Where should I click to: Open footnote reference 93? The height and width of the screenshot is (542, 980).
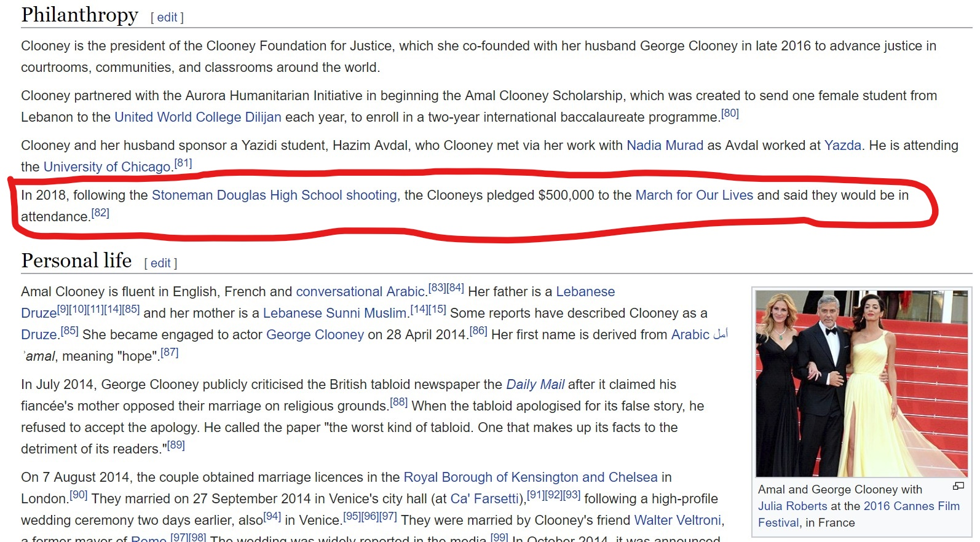point(571,495)
